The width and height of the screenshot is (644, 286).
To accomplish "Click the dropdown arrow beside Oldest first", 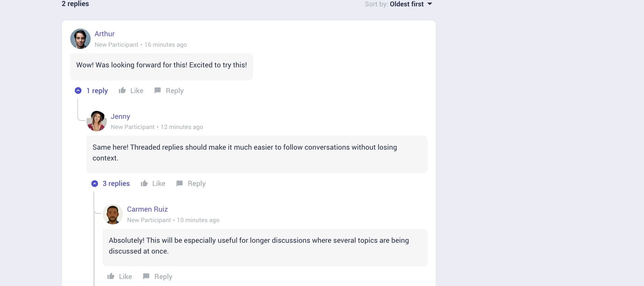I will point(430,4).
